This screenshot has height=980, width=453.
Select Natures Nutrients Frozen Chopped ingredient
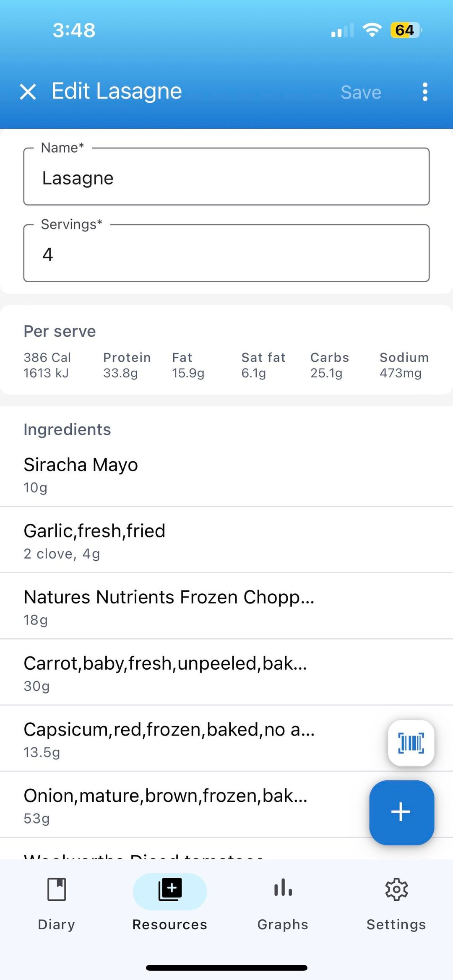tap(168, 607)
